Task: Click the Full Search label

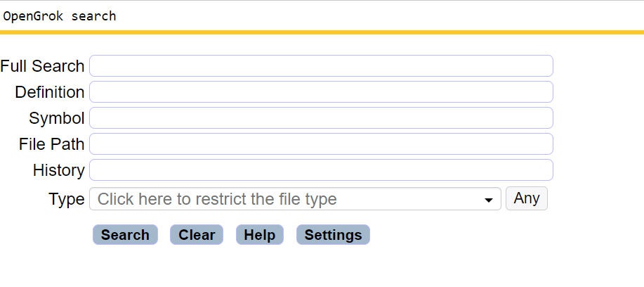Action: coord(42,66)
